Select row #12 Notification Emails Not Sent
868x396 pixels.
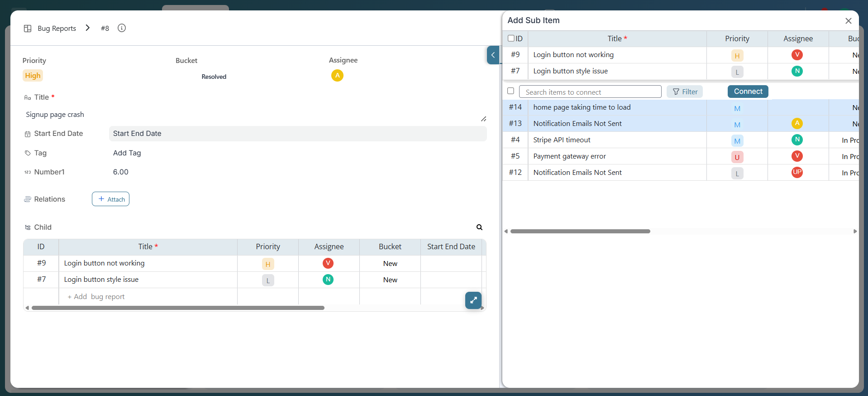click(681, 173)
